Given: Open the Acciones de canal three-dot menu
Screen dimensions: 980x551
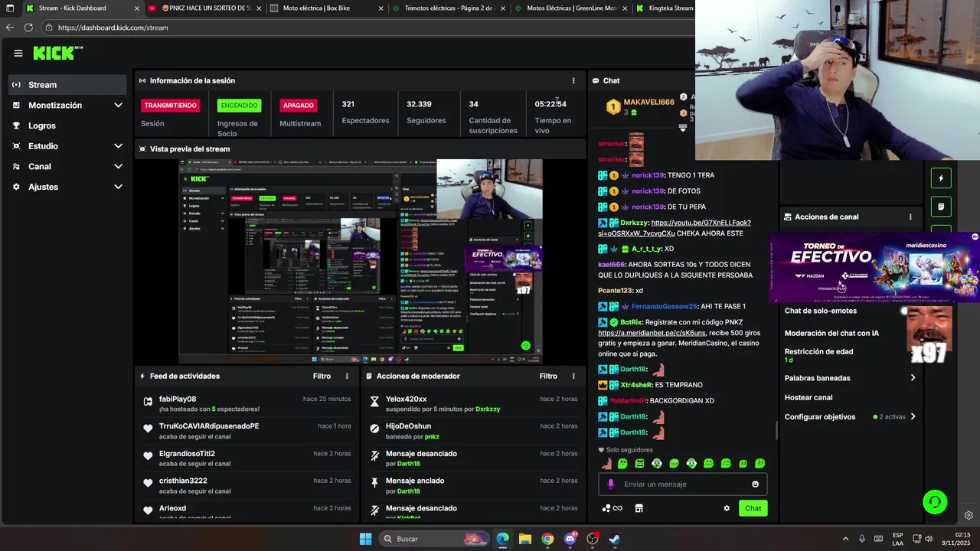Looking at the screenshot, I should [910, 217].
